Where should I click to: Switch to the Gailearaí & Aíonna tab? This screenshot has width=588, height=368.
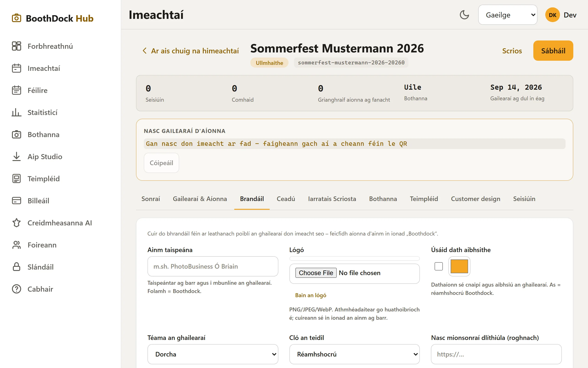coord(200,199)
